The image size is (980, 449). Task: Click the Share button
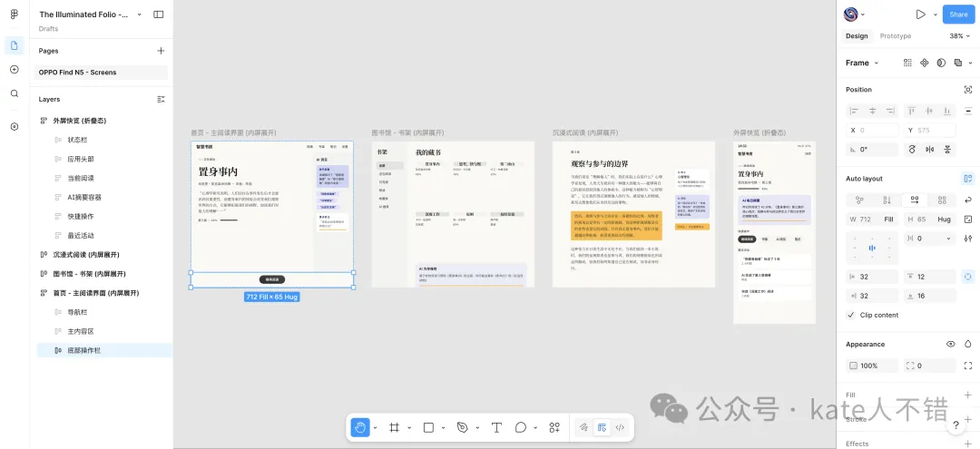point(958,15)
